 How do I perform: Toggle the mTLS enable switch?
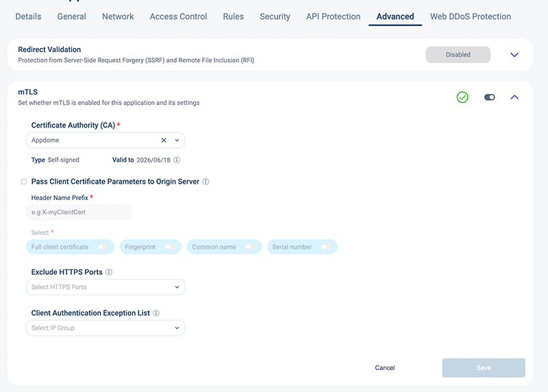tap(489, 97)
